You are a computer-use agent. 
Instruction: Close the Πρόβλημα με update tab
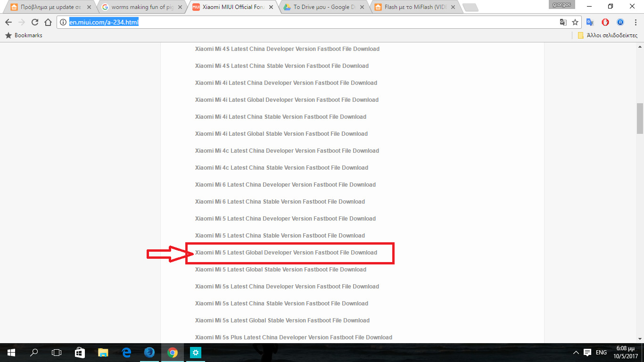(89, 7)
